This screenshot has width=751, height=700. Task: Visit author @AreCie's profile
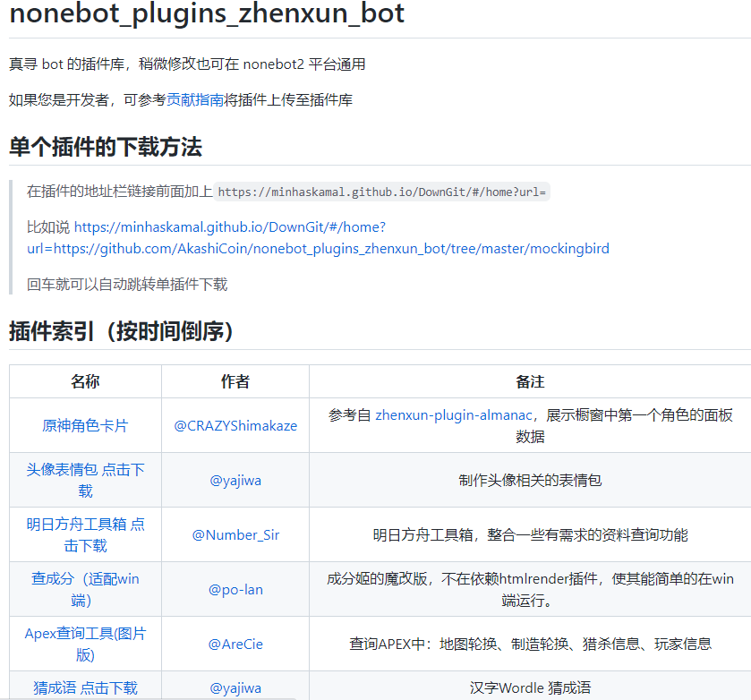point(235,643)
